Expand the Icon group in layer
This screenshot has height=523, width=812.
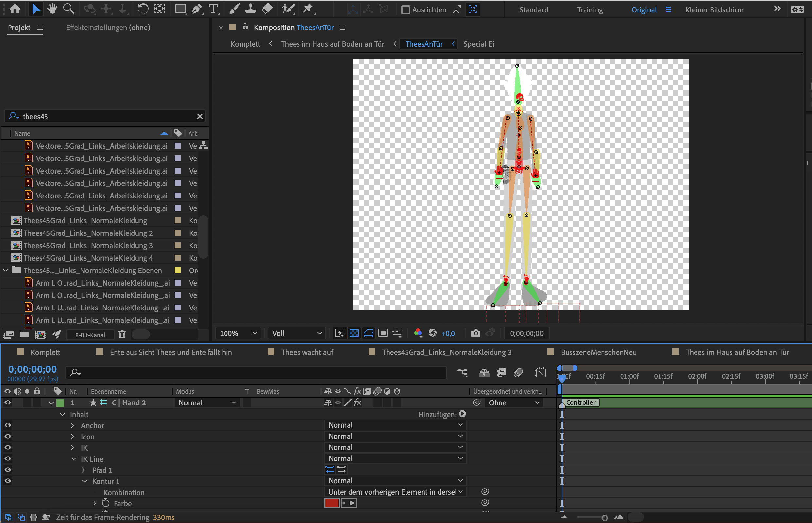point(72,437)
